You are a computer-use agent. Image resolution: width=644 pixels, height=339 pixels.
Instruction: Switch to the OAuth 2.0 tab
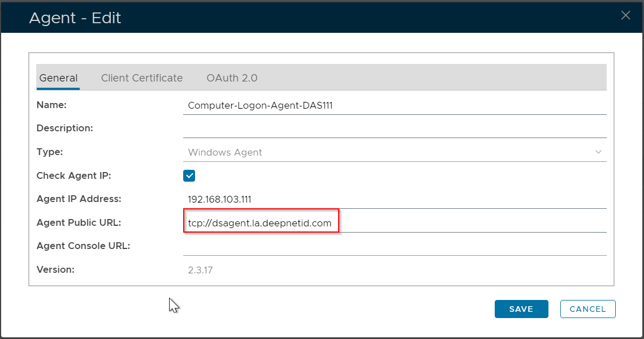coord(232,78)
